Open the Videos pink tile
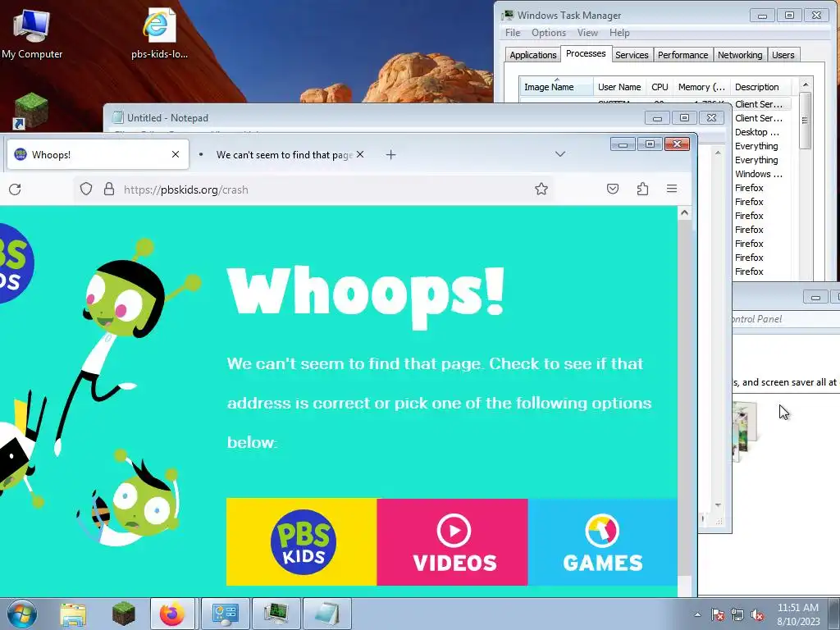Image resolution: width=840 pixels, height=630 pixels. coord(453,542)
